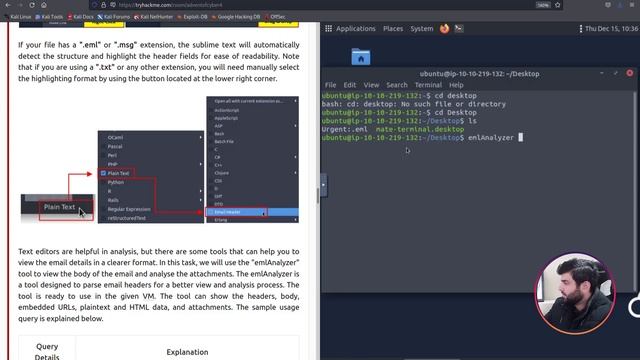The height and width of the screenshot is (360, 640).
Task: Click the clock showing Thu Dec 15
Action: [611, 29]
